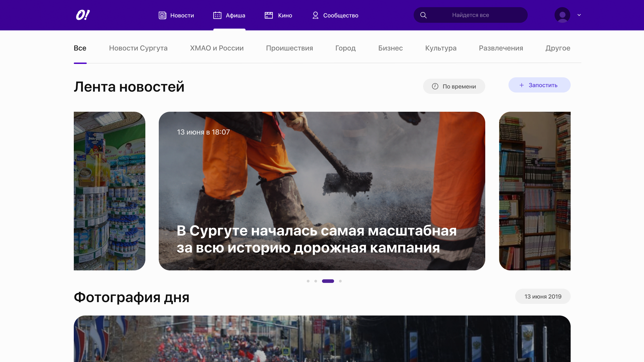Click the active purple carousel indicator
Viewport: 644px width, 362px height.
click(x=328, y=281)
